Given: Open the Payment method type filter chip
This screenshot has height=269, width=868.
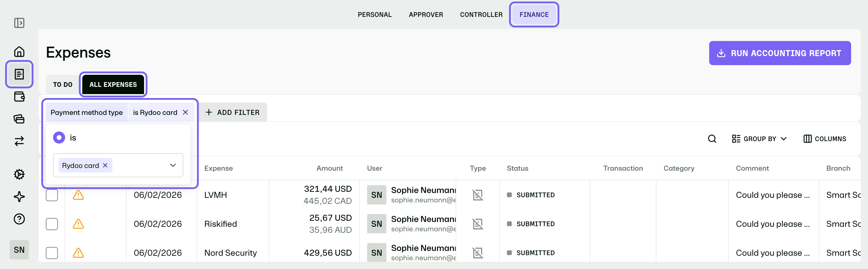Looking at the screenshot, I should click(x=86, y=112).
